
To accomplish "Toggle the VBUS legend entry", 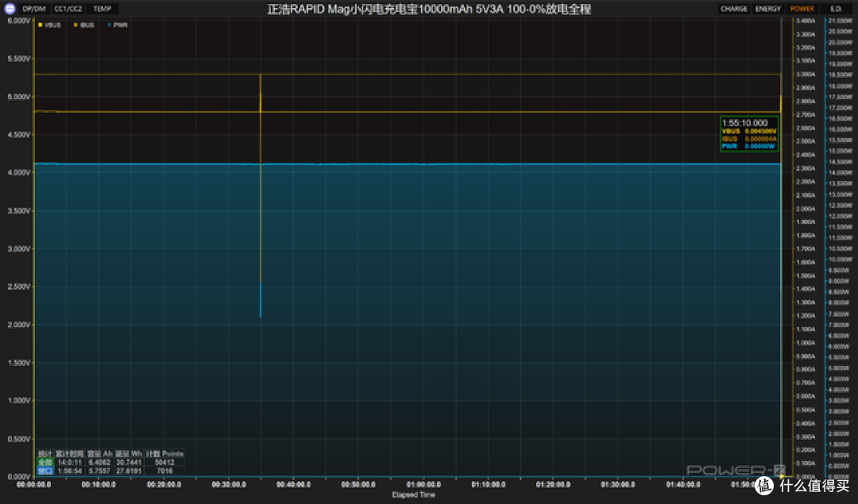I will click(x=50, y=25).
